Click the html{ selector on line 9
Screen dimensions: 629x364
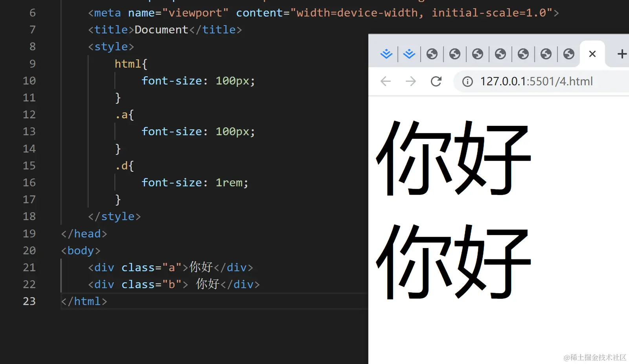[x=131, y=64]
